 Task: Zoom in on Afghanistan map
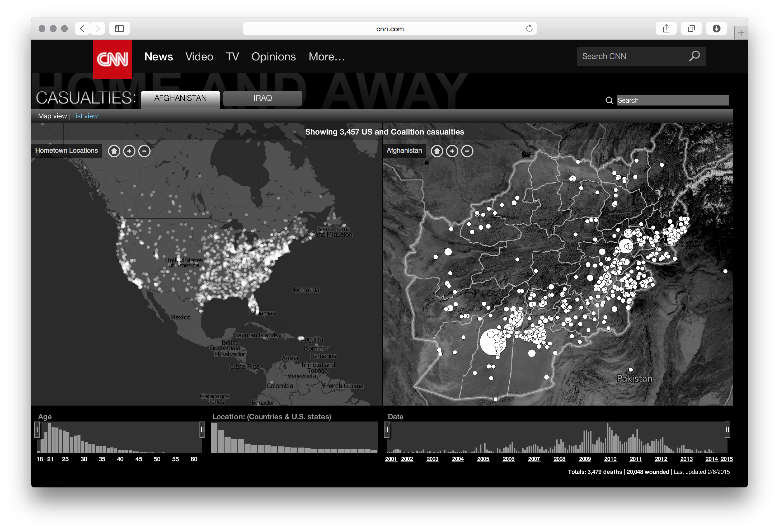pyautogui.click(x=452, y=151)
